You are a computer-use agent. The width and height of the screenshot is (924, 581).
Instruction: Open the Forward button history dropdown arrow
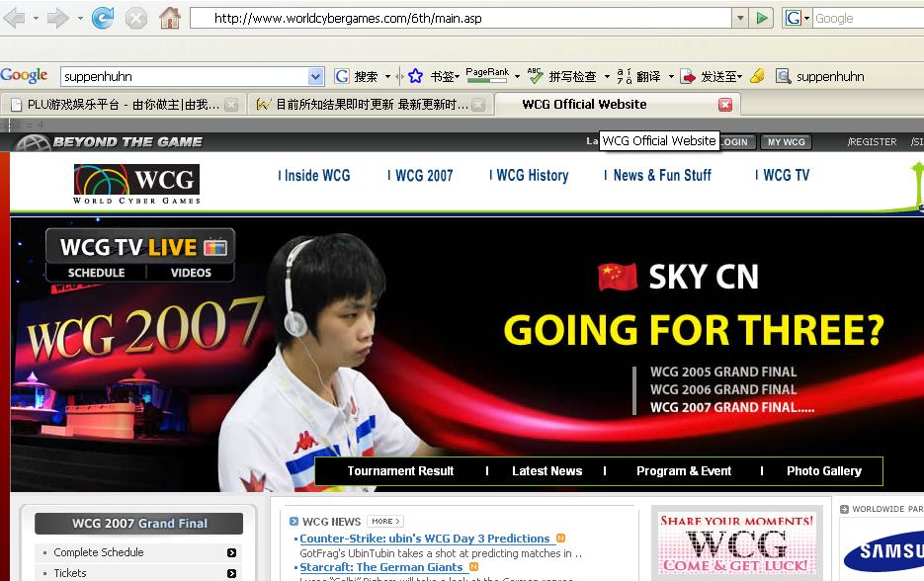pos(80,18)
